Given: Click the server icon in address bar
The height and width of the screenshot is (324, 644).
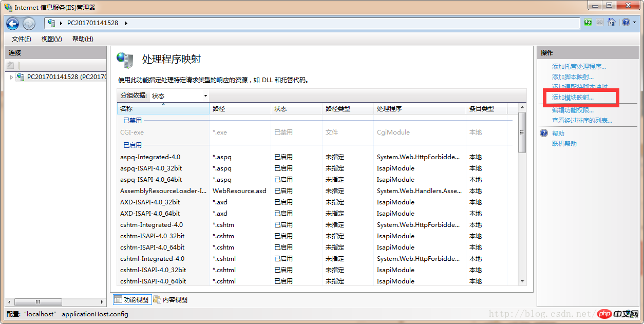Looking at the screenshot, I should coord(51,23).
